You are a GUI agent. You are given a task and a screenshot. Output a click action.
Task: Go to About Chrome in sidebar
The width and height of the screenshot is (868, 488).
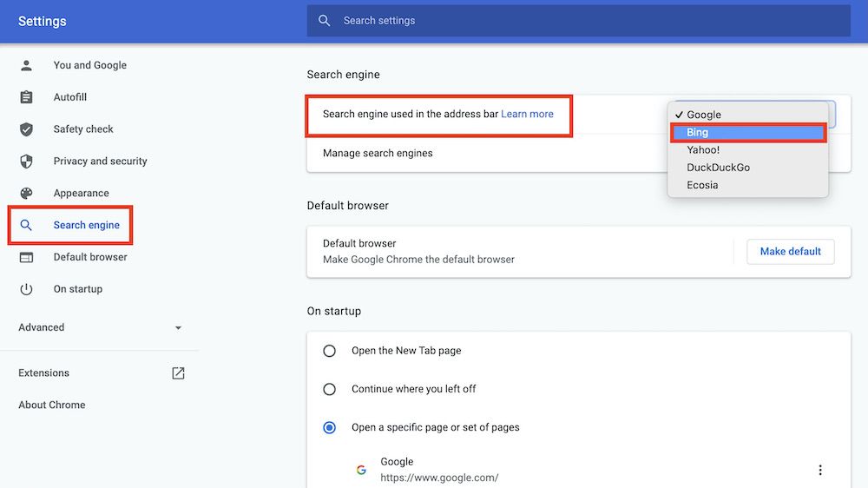pos(52,405)
